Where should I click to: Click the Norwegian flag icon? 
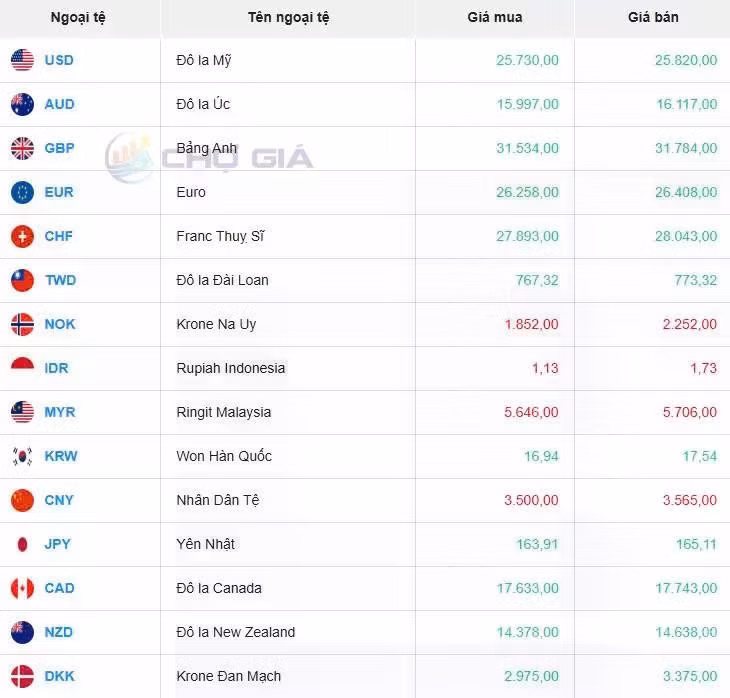click(x=22, y=324)
